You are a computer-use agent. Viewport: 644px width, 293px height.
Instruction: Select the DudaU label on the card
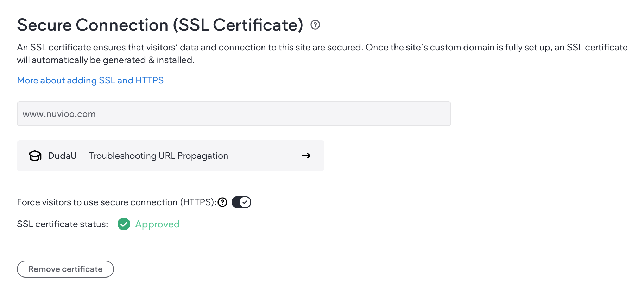(x=62, y=155)
